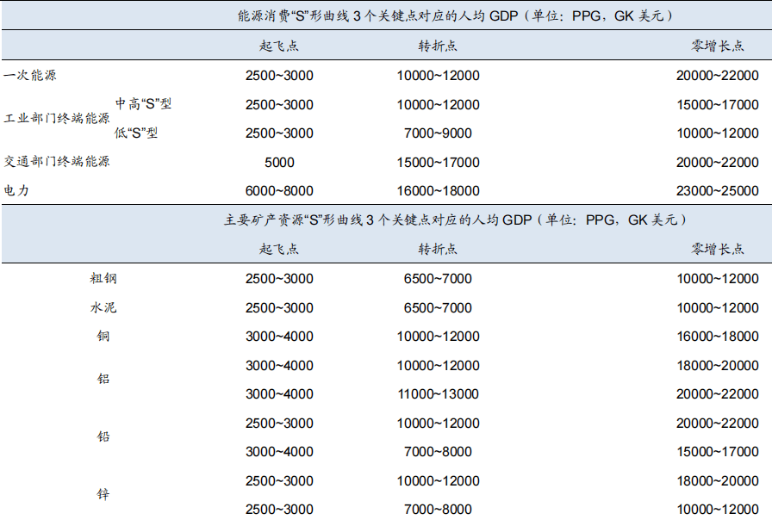
Task: Select the 5000 takeoff point cell
Action: [279, 162]
